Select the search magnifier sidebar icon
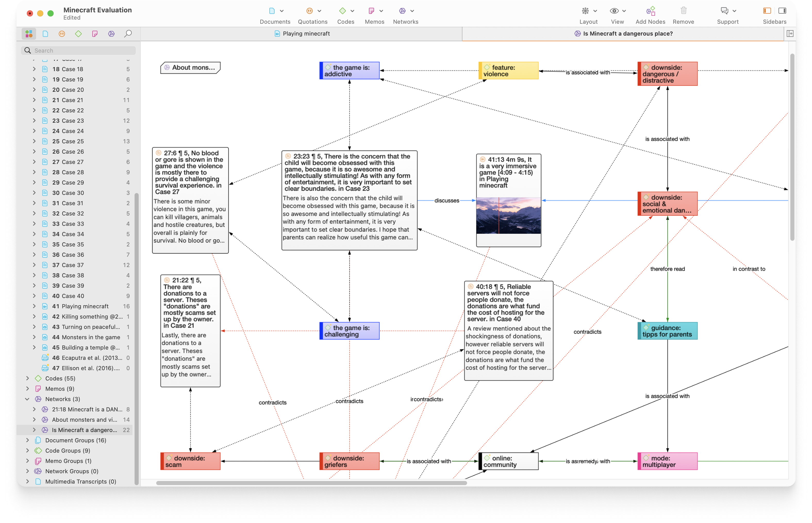 [128, 34]
